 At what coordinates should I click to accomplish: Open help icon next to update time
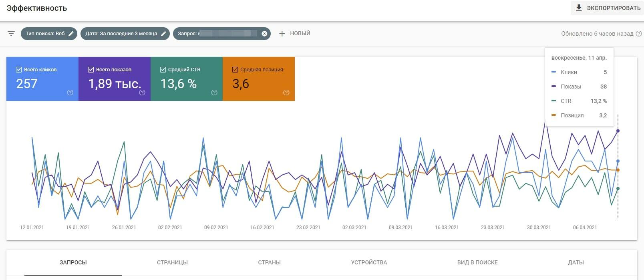point(638,34)
